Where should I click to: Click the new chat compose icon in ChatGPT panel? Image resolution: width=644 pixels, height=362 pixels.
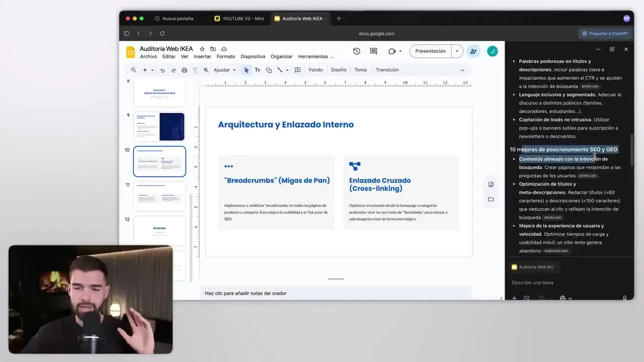[612, 49]
